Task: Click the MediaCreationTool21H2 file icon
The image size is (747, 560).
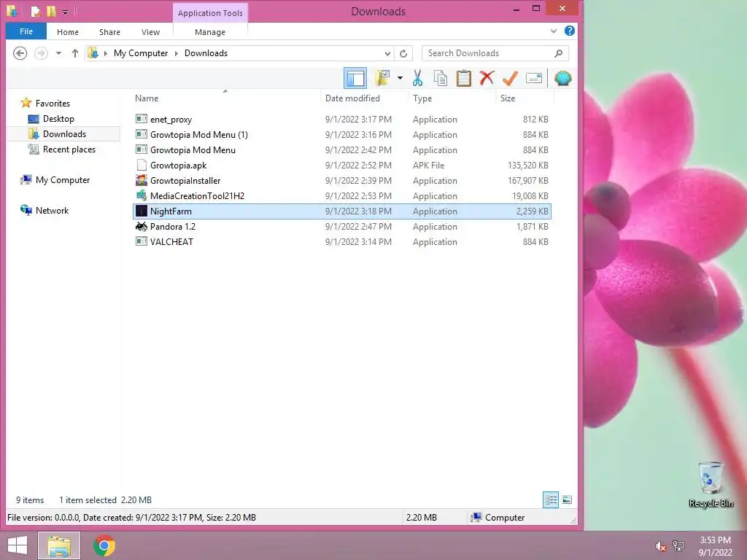Action: pos(141,195)
